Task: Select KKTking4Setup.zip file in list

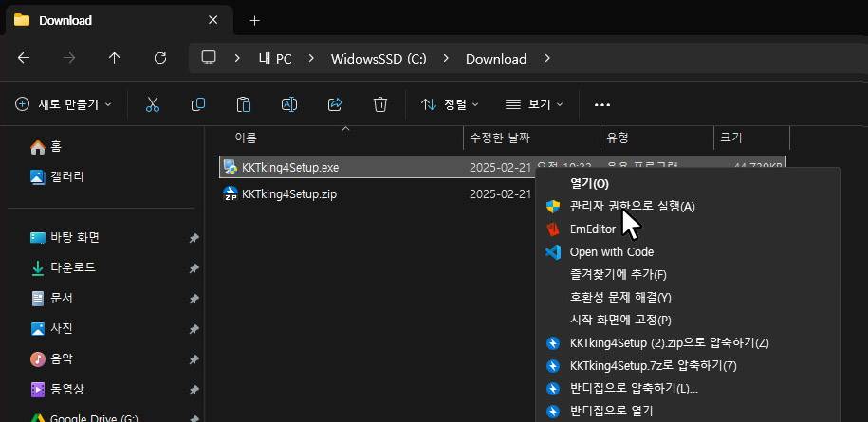Action: [289, 193]
